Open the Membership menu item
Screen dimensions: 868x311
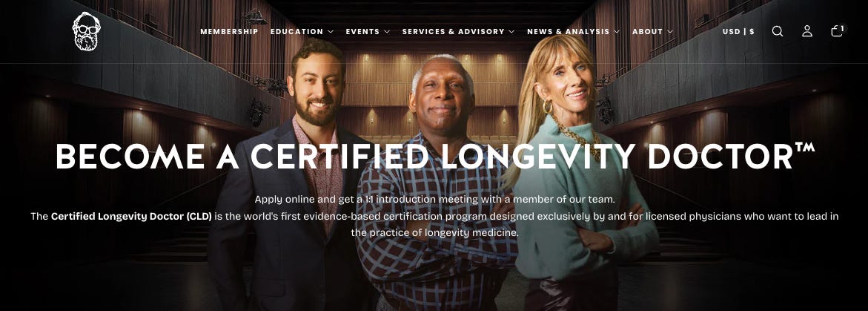point(229,32)
